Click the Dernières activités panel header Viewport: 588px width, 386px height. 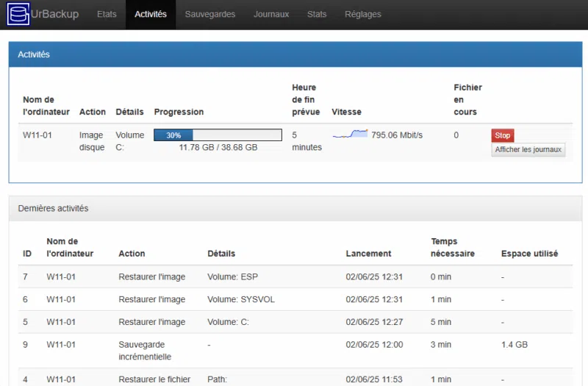[293, 208]
